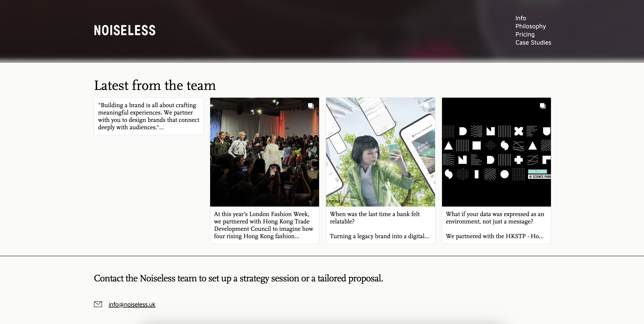Click the multi-image icon on fashion show post
Screen dimensions: 644x324
(311, 106)
